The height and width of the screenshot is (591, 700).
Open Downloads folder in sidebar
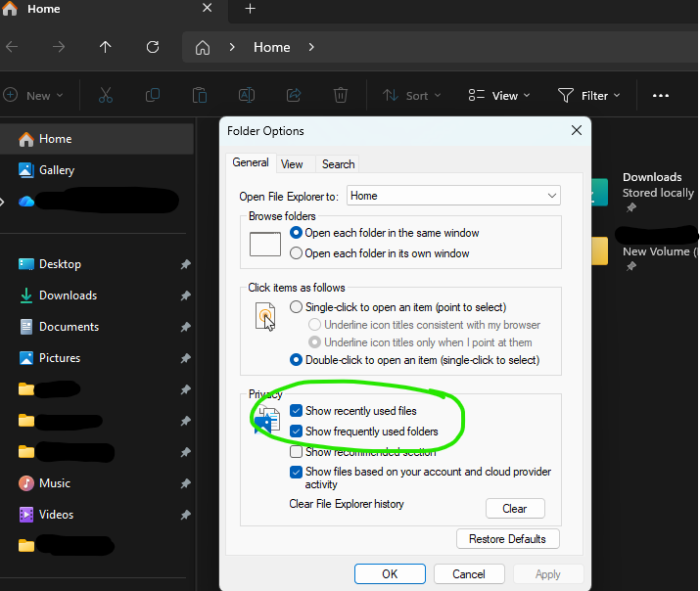tap(57, 295)
